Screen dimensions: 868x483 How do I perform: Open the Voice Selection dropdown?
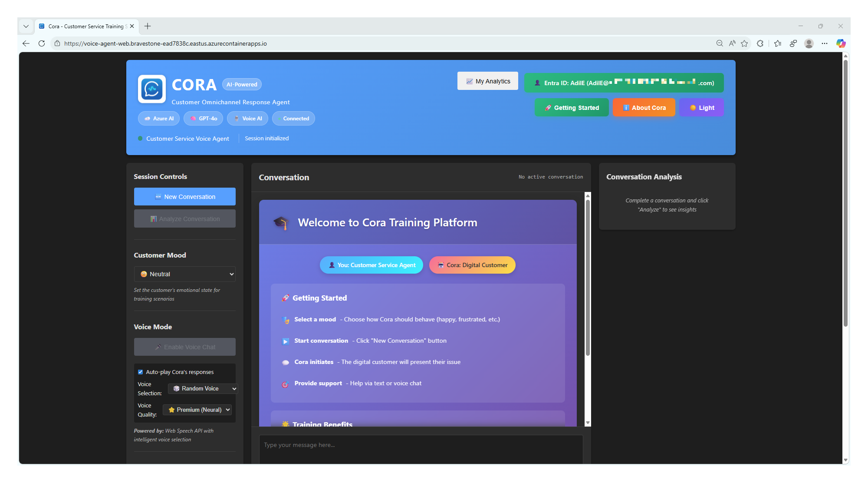[202, 388]
